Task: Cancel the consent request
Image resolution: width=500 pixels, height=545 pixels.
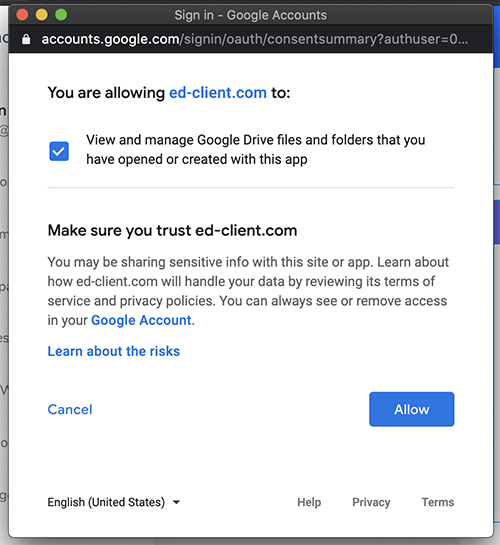Action: [70, 409]
